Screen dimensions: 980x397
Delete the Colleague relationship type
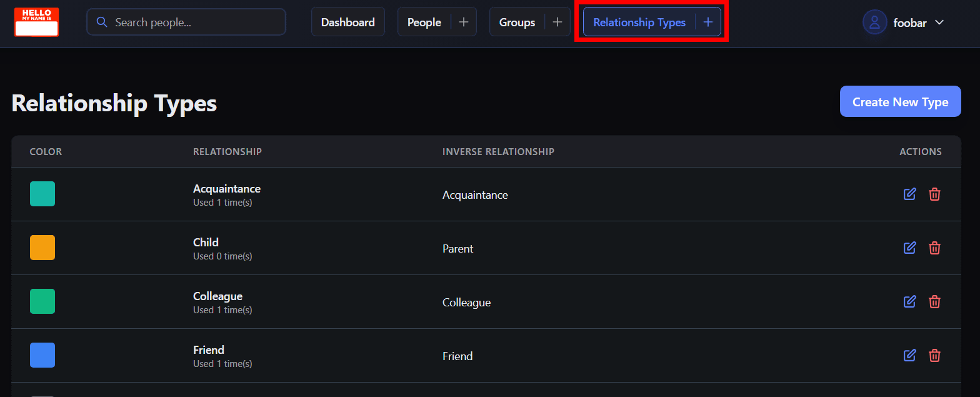coord(934,302)
